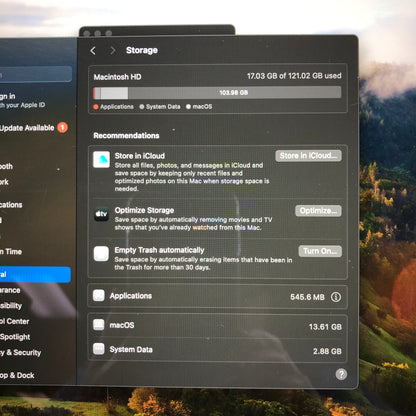
Task: Click the Optimize… button
Action: 318,211
